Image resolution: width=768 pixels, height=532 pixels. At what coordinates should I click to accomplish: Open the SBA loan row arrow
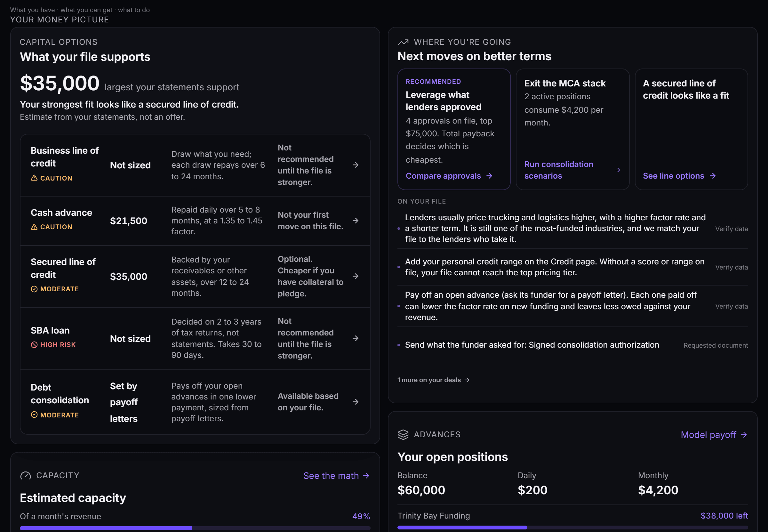[x=356, y=338]
